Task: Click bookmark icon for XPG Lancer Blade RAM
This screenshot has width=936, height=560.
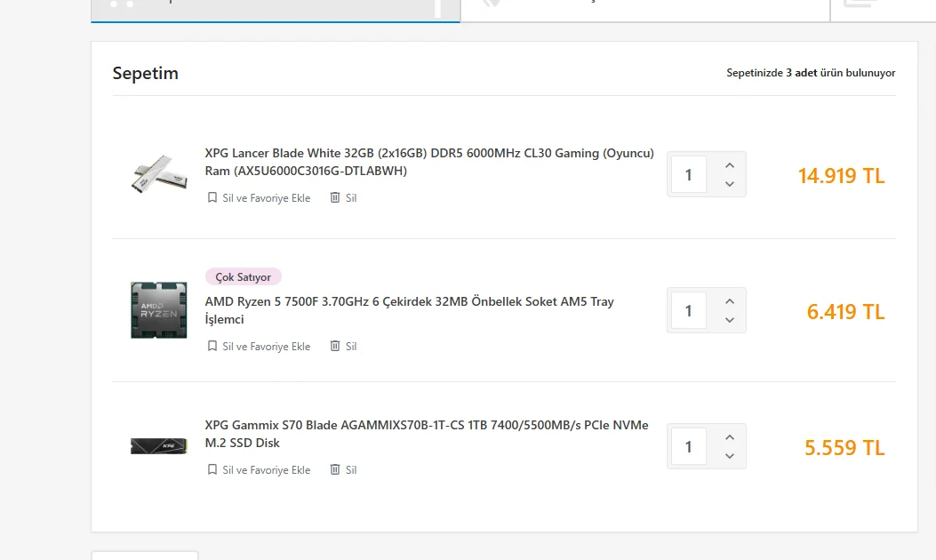Action: coord(212,197)
